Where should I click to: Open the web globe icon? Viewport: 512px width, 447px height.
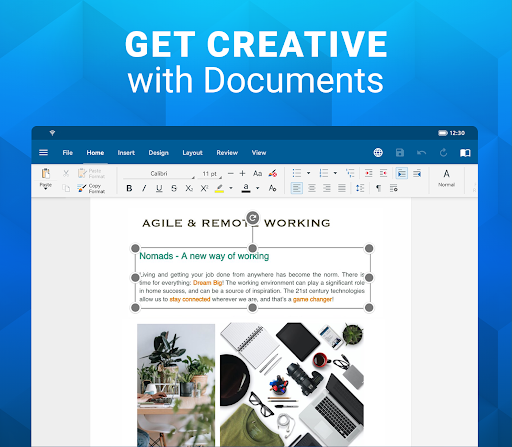coord(378,153)
